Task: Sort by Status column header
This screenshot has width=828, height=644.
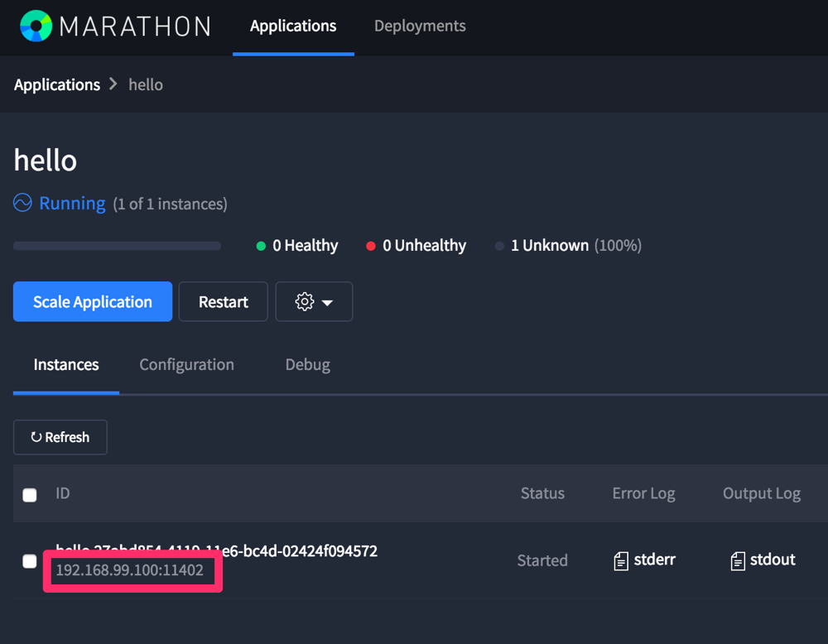Action: coord(542,493)
